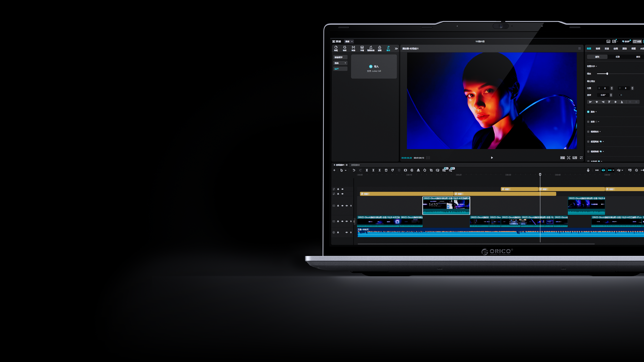Click the undo arrow in timeline toolbar
The height and width of the screenshot is (362, 644).
354,170
